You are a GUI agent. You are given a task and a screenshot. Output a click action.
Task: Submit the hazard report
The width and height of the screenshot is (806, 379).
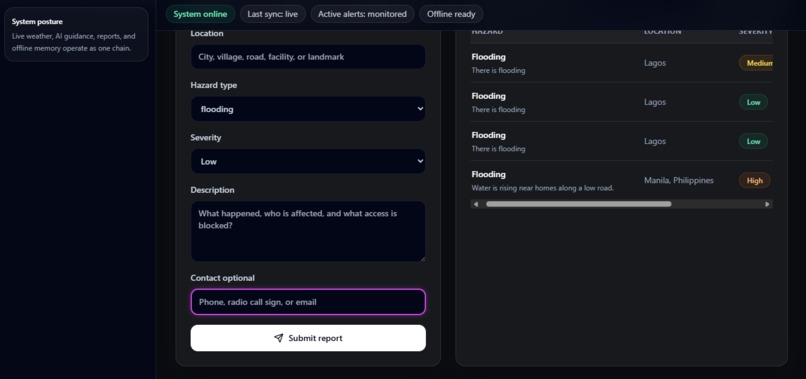(308, 338)
